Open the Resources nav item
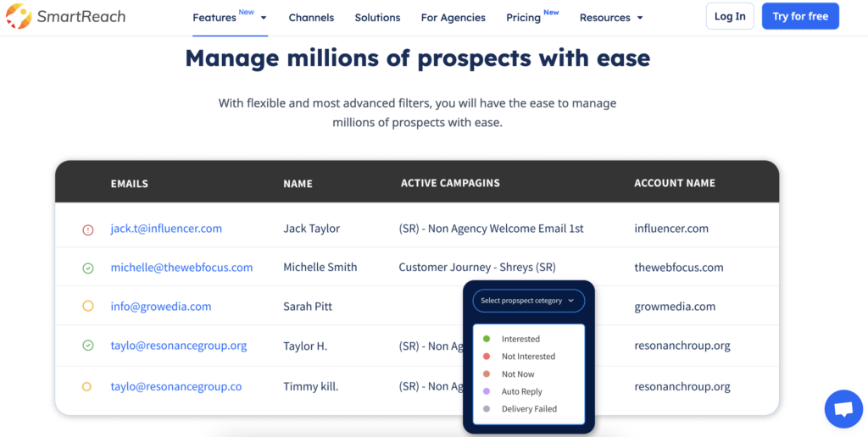 coord(604,18)
